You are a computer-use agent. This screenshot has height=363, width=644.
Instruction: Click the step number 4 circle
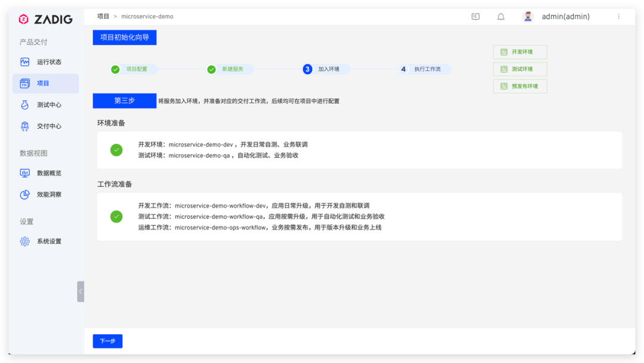[x=403, y=69]
